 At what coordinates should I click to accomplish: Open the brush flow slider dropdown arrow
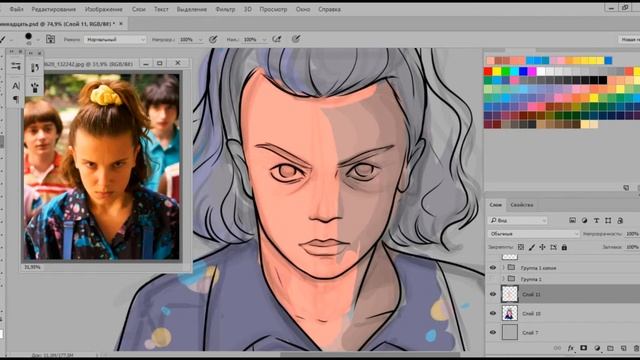[x=264, y=40]
